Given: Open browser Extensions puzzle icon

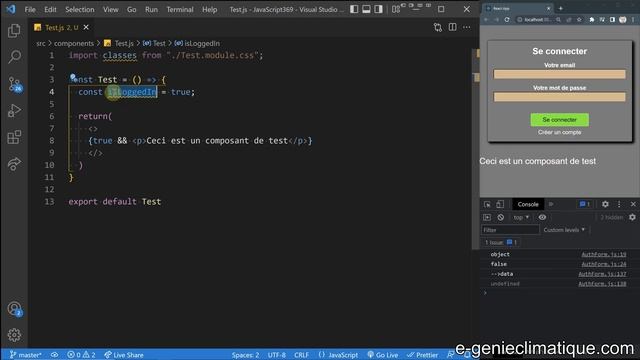Looking at the screenshot, I should click(x=591, y=19).
